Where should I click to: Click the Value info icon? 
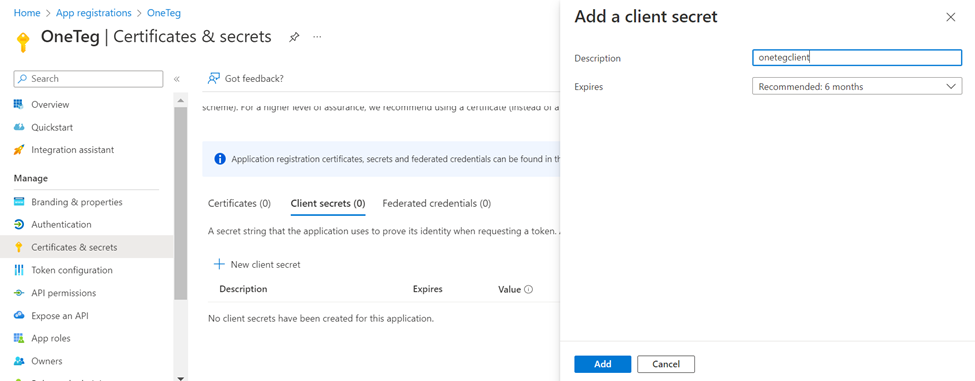(x=529, y=290)
